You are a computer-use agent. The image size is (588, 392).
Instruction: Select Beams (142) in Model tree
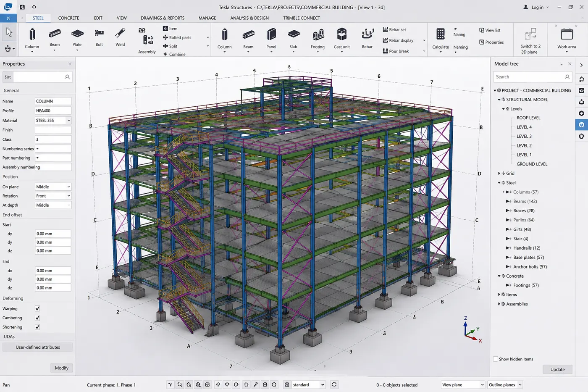coord(525,201)
